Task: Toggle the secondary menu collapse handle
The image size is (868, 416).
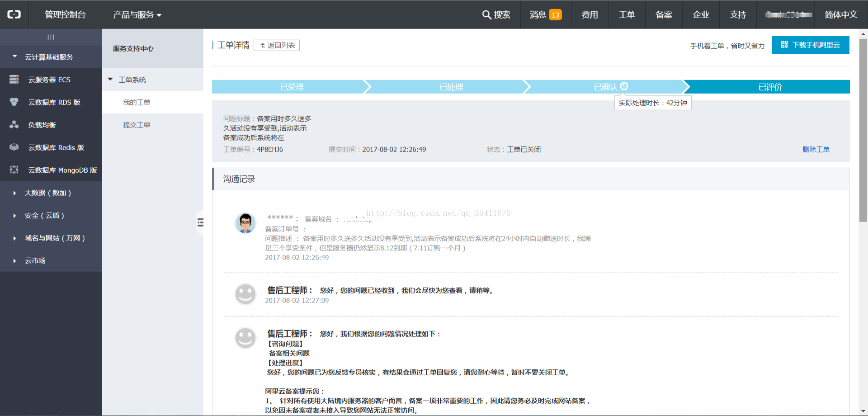Action: pos(200,222)
